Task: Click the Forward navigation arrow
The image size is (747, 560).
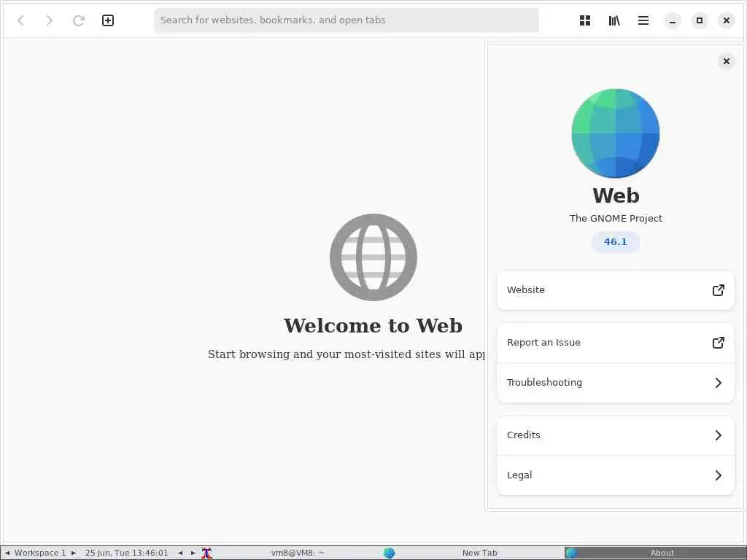Action: point(49,20)
